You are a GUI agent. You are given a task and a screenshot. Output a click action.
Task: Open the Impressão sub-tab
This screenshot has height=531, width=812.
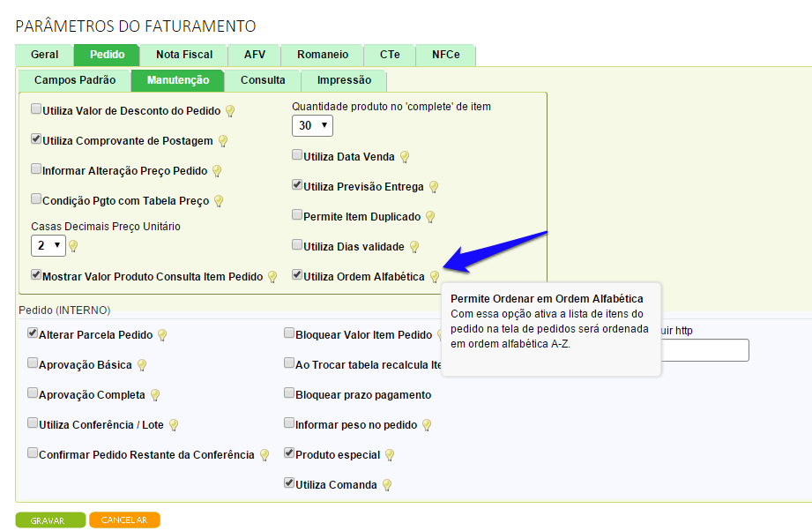(x=343, y=80)
